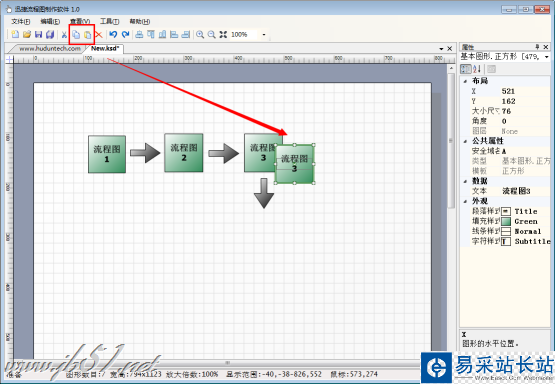The width and height of the screenshot is (555, 384).
Task: Select the arrow between shapes 2 and 3
Action: pyautogui.click(x=223, y=153)
